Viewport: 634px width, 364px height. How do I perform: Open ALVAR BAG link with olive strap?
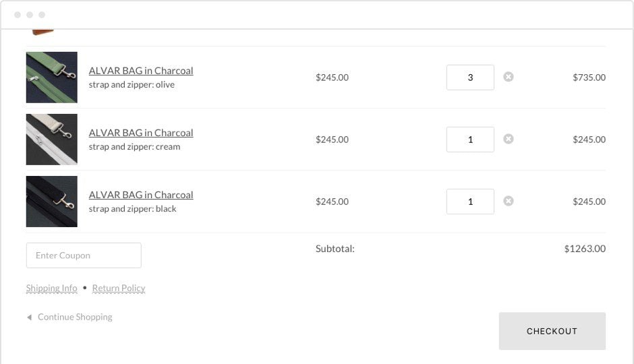tap(141, 71)
